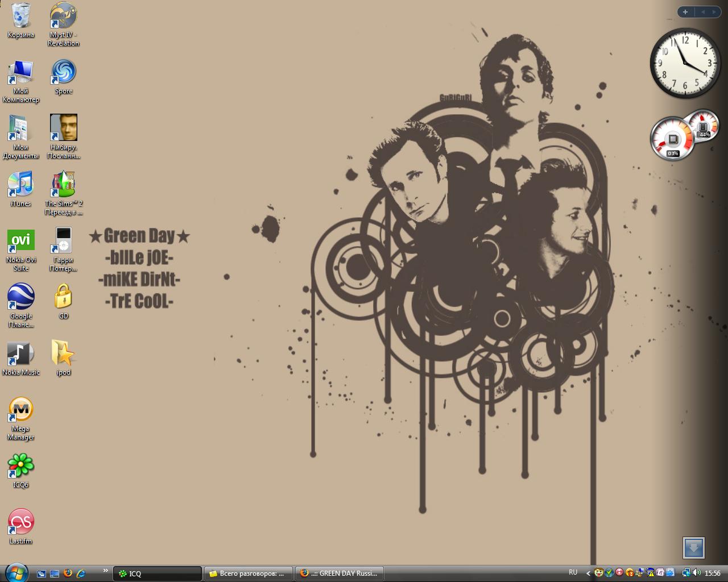
Task: Click the green smiley face tray icon
Action: pos(598,573)
